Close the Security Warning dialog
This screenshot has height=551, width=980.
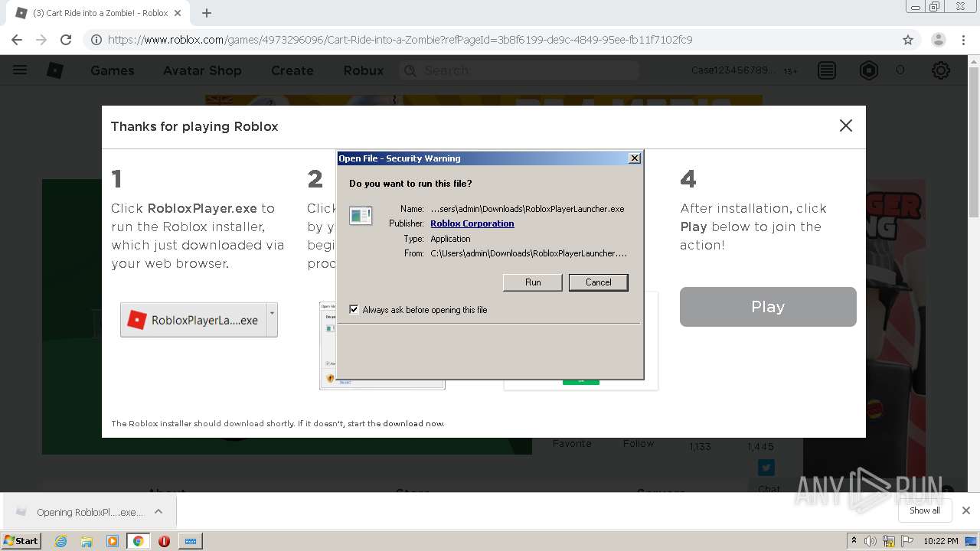[x=634, y=158]
